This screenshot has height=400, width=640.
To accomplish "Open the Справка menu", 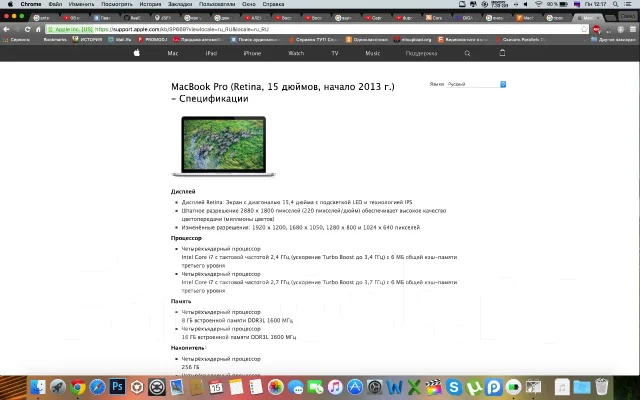I will click(273, 4).
